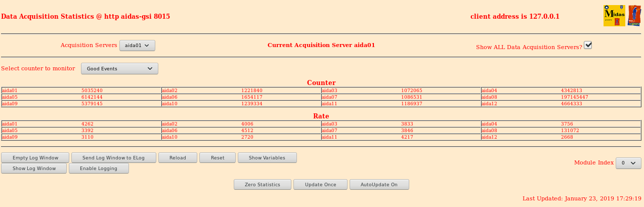Click rate value 131072 for aida08
The height and width of the screenshot is (207, 644).
pos(570,131)
